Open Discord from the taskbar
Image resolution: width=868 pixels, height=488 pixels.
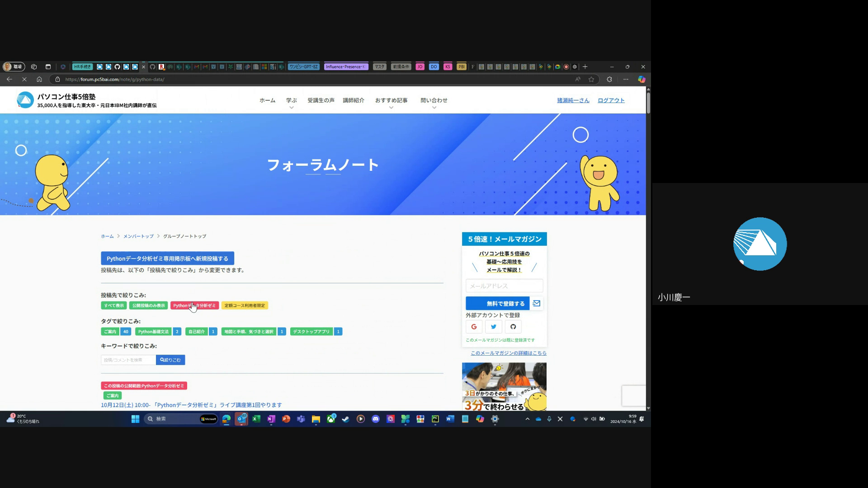tap(375, 419)
